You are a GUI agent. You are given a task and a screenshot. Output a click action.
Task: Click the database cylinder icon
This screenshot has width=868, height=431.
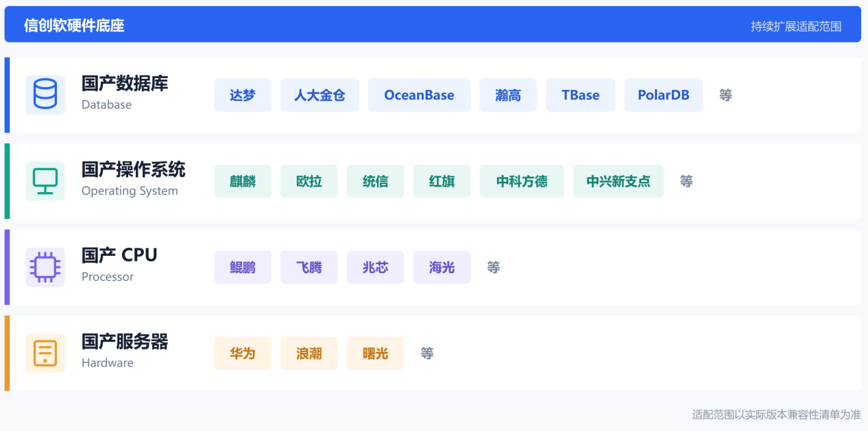(45, 95)
